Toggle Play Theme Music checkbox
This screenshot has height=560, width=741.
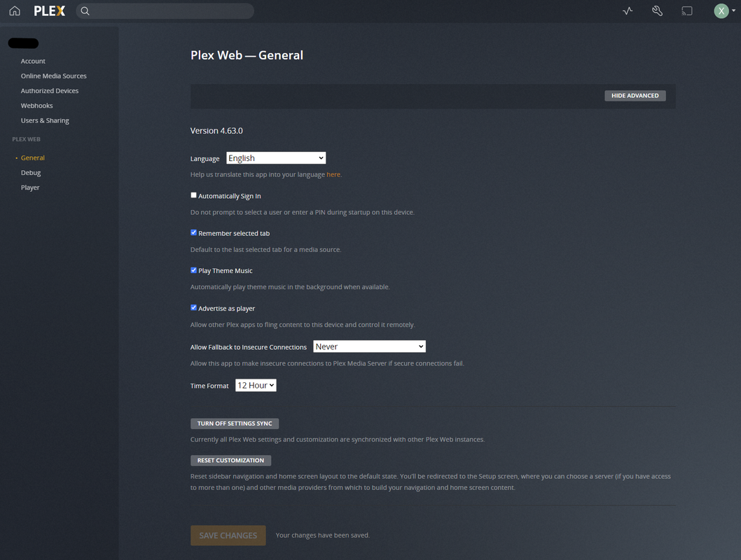(x=193, y=270)
